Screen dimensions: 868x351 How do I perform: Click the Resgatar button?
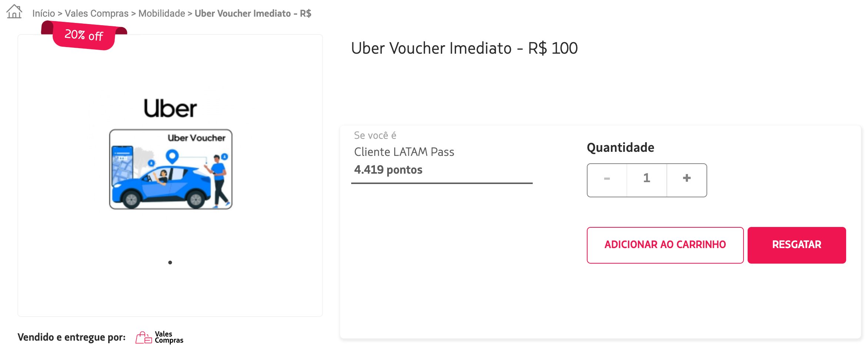(797, 245)
